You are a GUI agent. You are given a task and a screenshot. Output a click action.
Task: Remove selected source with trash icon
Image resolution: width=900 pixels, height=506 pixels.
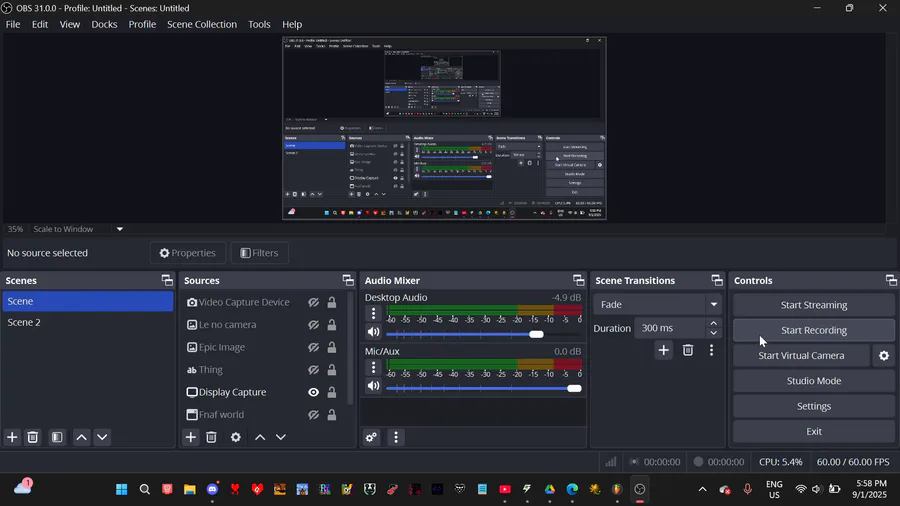(x=211, y=437)
